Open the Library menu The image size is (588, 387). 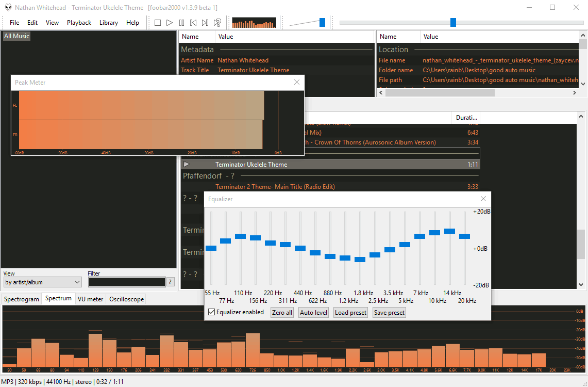(x=109, y=23)
